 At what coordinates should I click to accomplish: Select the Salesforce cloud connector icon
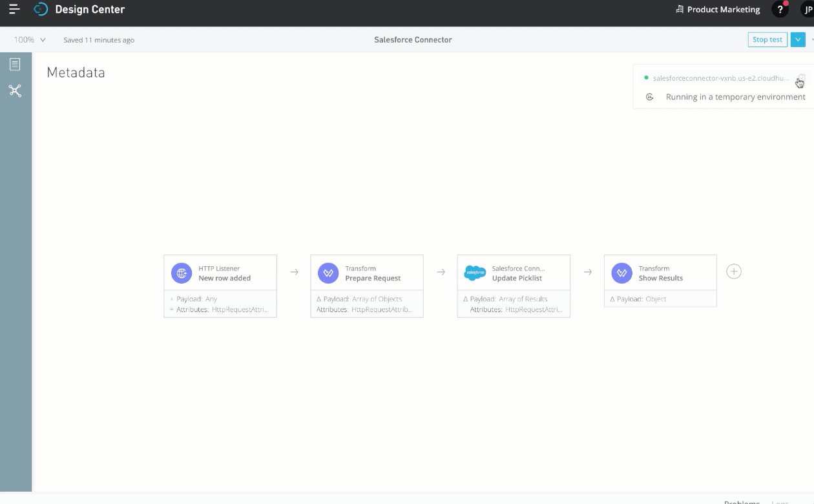[475, 273]
